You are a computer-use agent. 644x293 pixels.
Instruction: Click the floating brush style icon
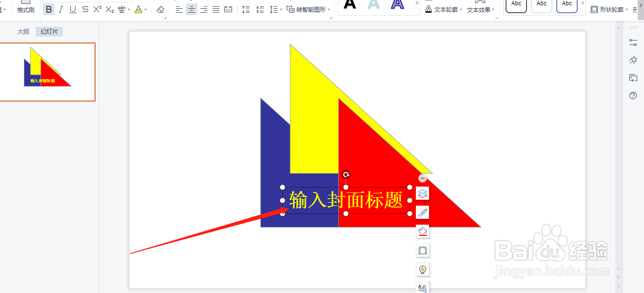[423, 212]
